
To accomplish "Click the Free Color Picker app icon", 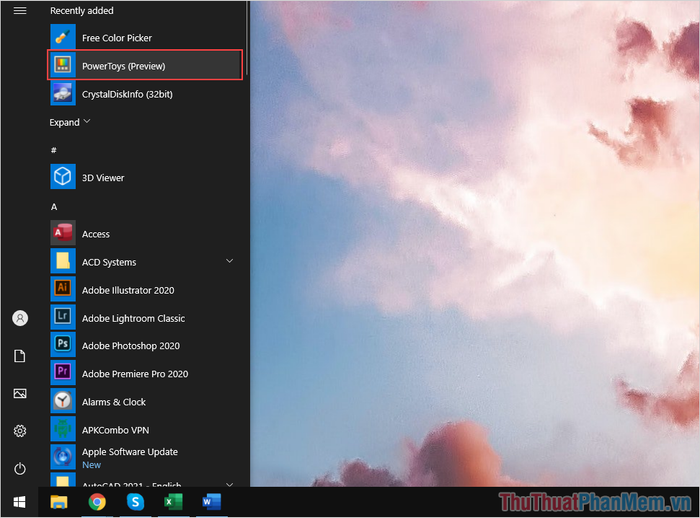I will (x=63, y=38).
